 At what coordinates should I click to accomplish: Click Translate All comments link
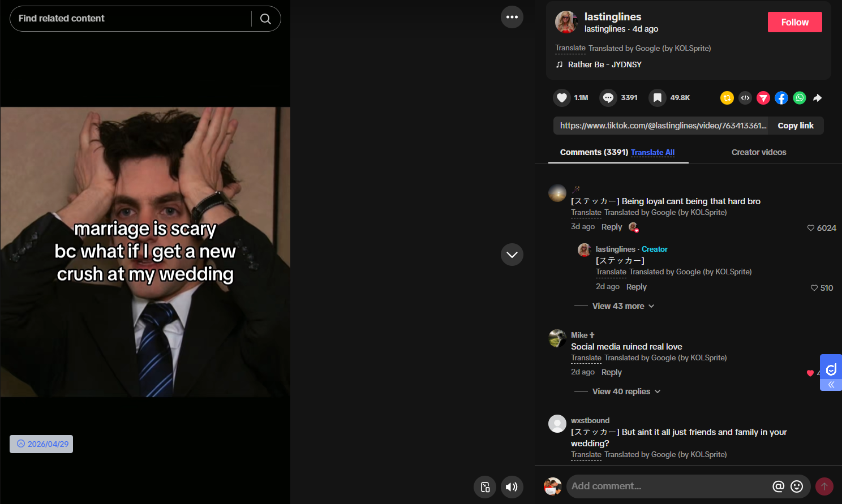(x=652, y=152)
